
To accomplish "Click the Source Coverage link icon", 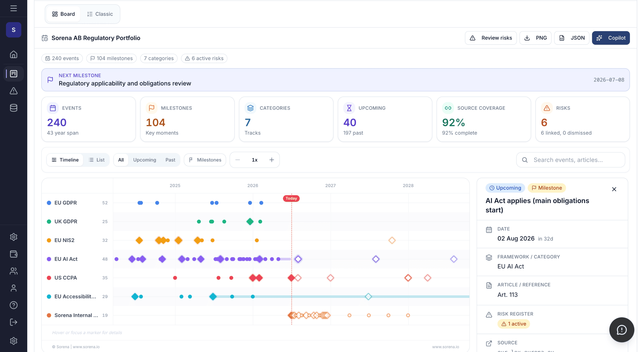I will (x=448, y=108).
